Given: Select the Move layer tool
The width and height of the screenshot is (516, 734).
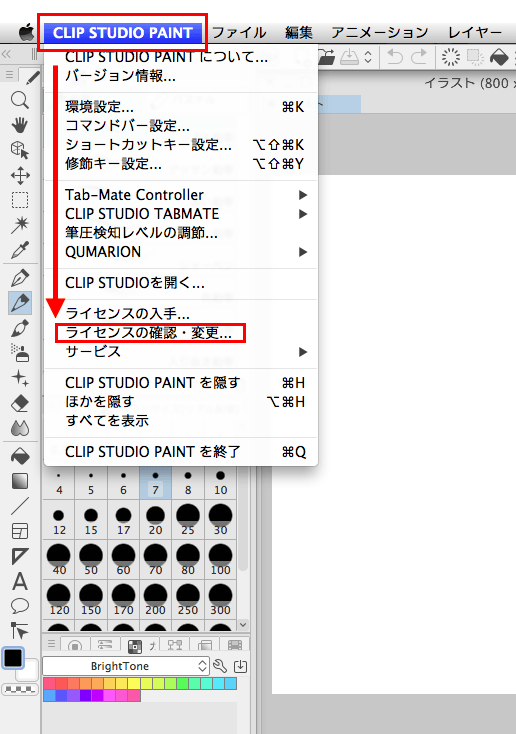Looking at the screenshot, I should pos(20,176).
